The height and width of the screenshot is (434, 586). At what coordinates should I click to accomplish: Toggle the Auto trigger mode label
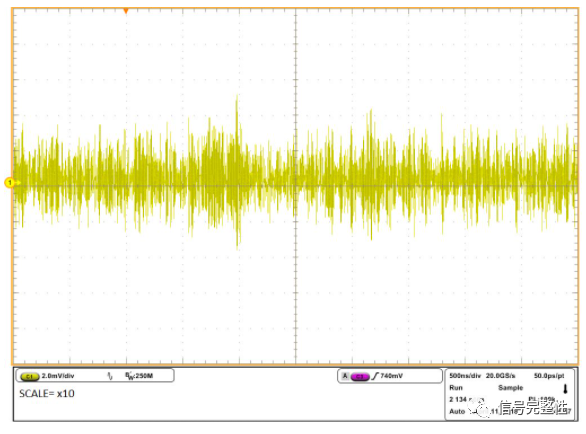[457, 411]
